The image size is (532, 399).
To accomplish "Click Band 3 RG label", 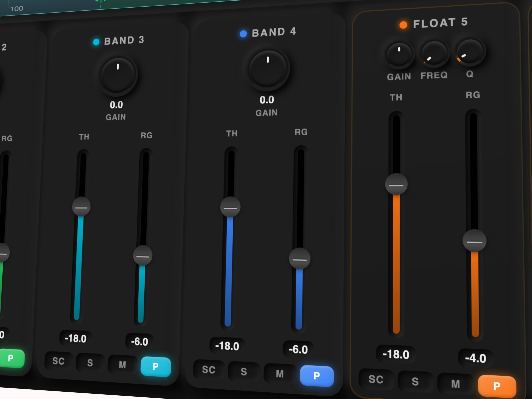I will [x=147, y=135].
